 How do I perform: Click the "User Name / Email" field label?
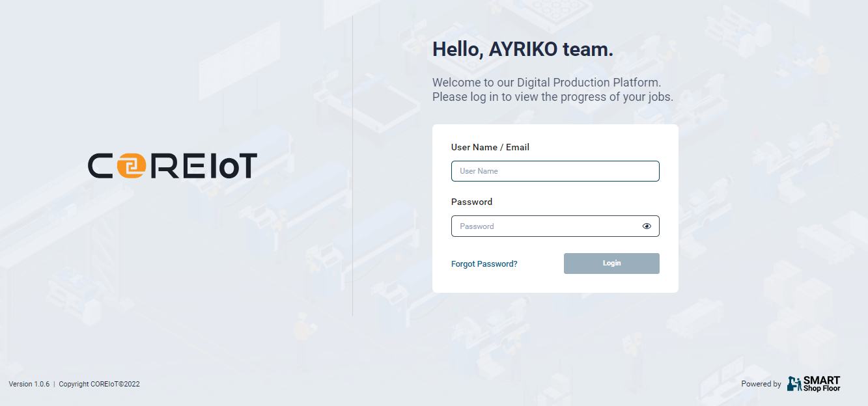(x=490, y=148)
